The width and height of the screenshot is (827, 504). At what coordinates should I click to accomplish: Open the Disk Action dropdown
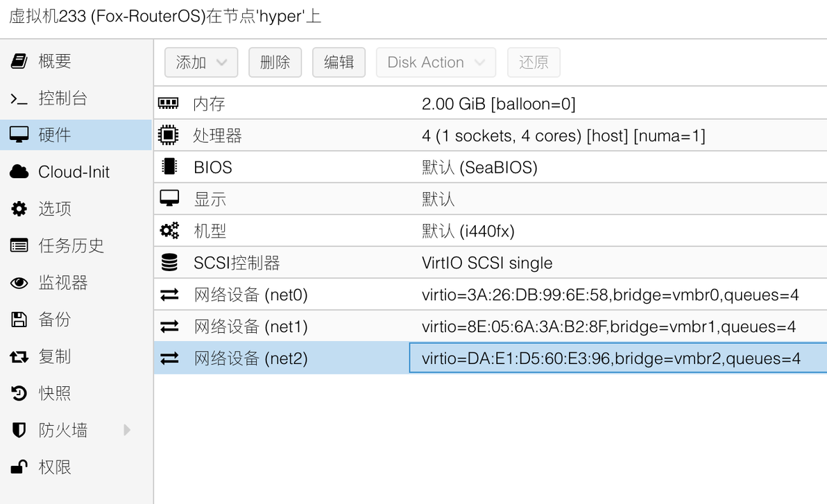tap(436, 62)
